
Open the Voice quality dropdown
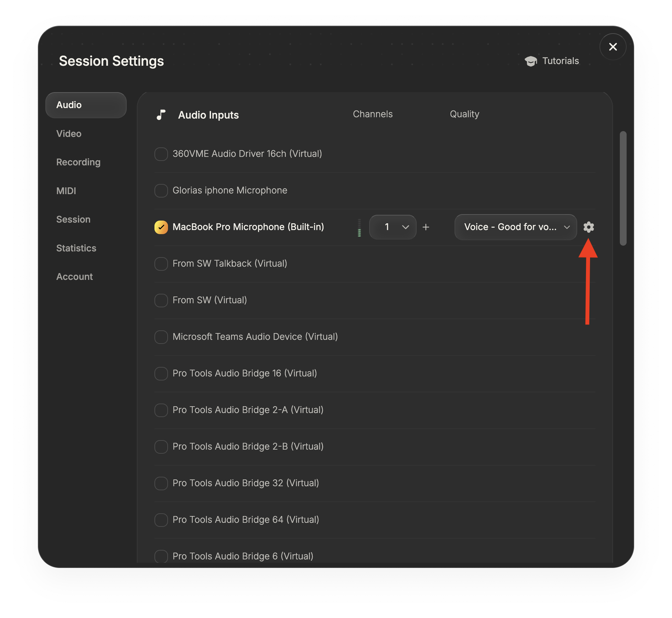516,227
